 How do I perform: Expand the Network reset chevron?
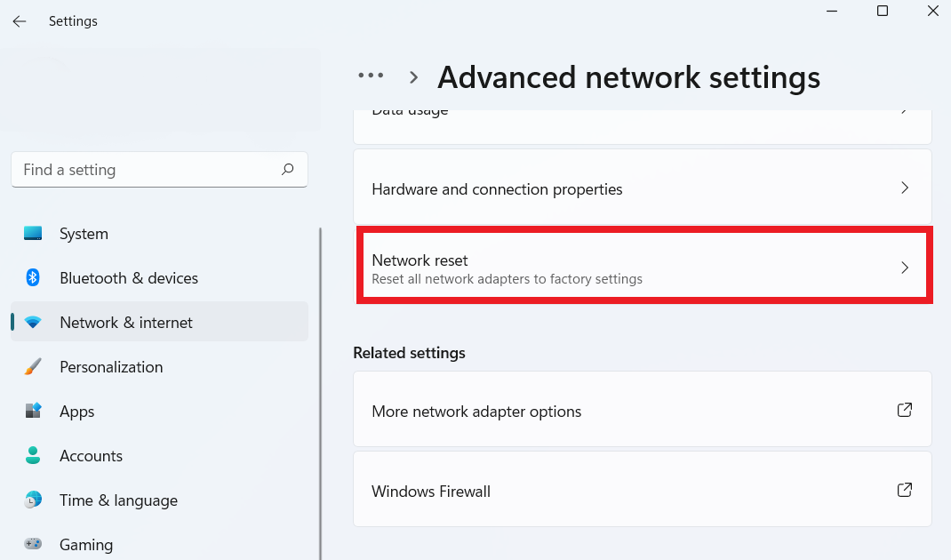tap(904, 267)
